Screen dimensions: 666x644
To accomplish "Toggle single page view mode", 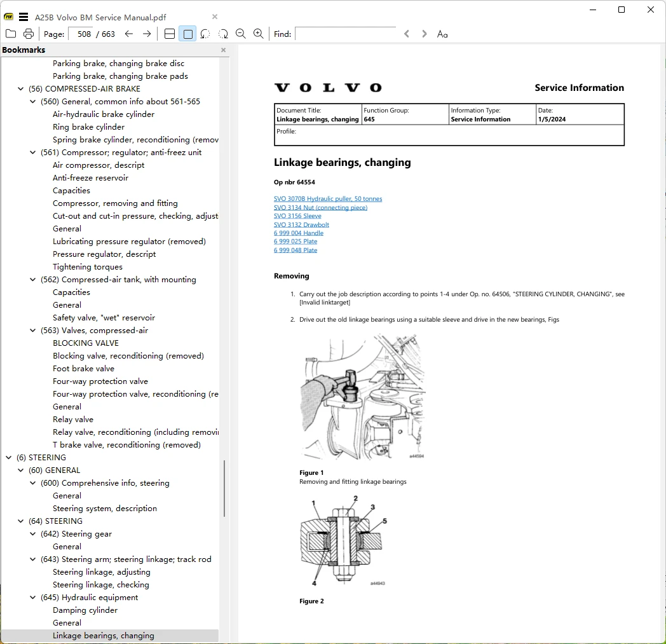I will pyautogui.click(x=187, y=34).
